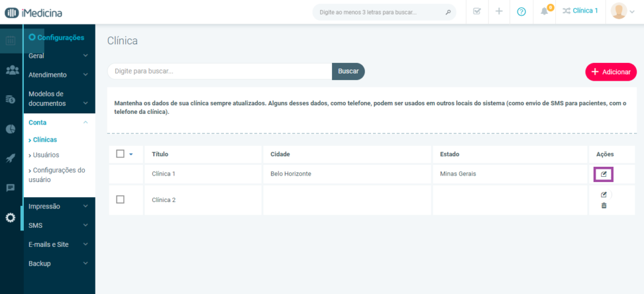
Task: Open Configurações do usuário
Action: point(57,175)
